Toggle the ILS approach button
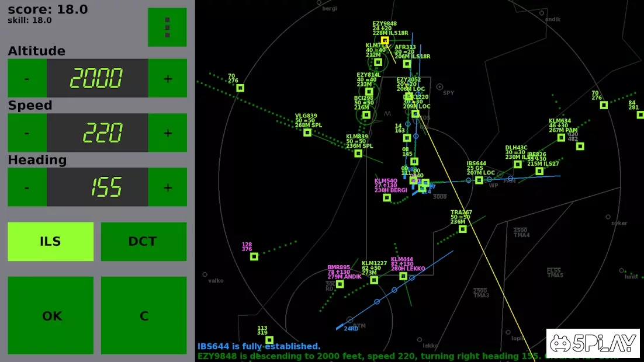The width and height of the screenshot is (644, 362). pyautogui.click(x=50, y=241)
